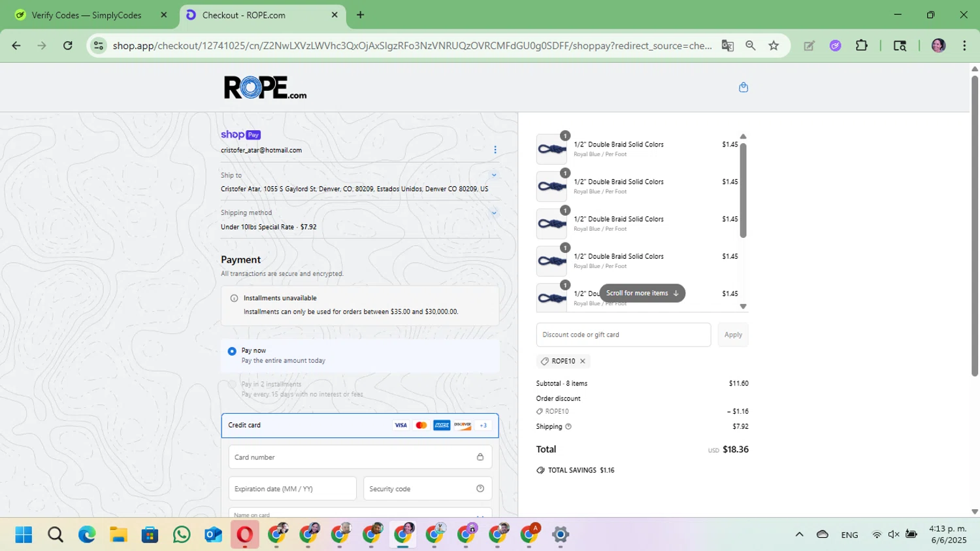Click the Discount code or gift card field
Viewport: 980px width, 551px height.
(x=623, y=335)
